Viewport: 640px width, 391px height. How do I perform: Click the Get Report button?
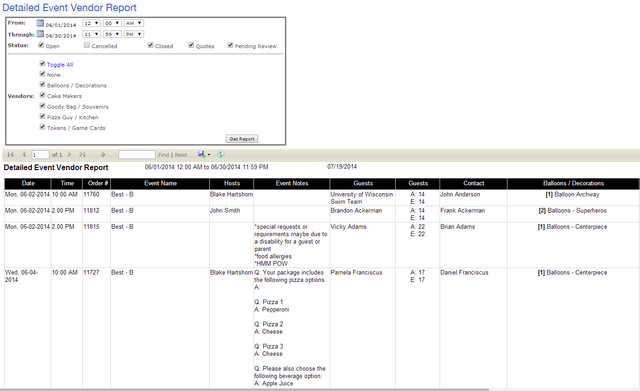(242, 139)
